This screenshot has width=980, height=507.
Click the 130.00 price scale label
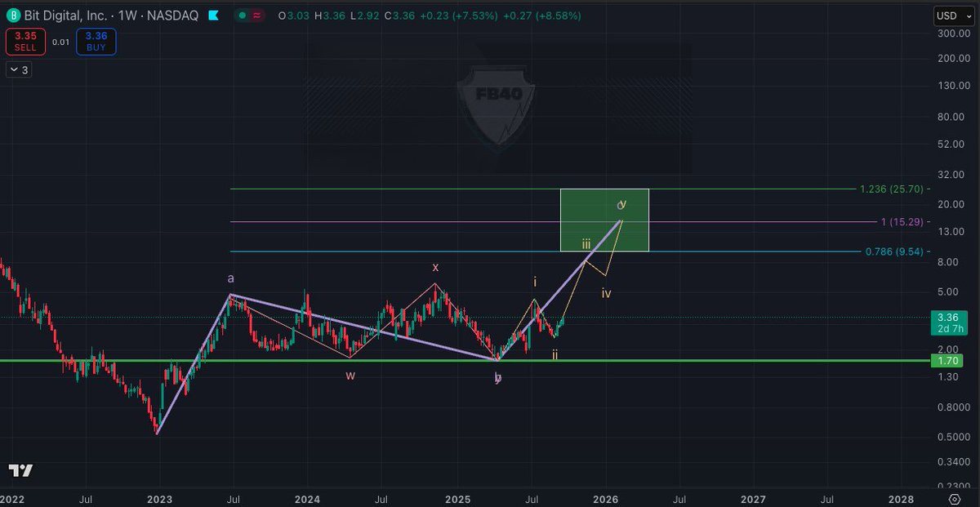(x=955, y=86)
